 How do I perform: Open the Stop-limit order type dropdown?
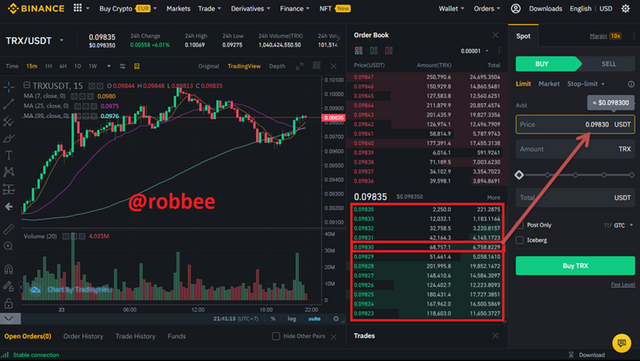586,84
